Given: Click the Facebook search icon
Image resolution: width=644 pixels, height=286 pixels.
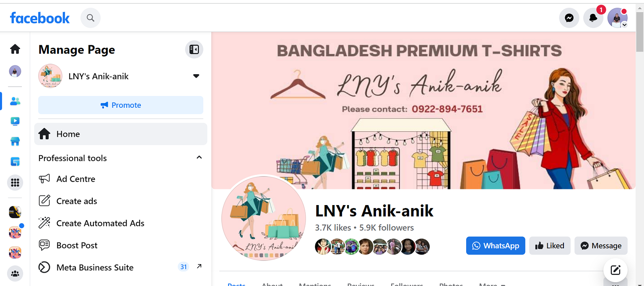Looking at the screenshot, I should [91, 18].
